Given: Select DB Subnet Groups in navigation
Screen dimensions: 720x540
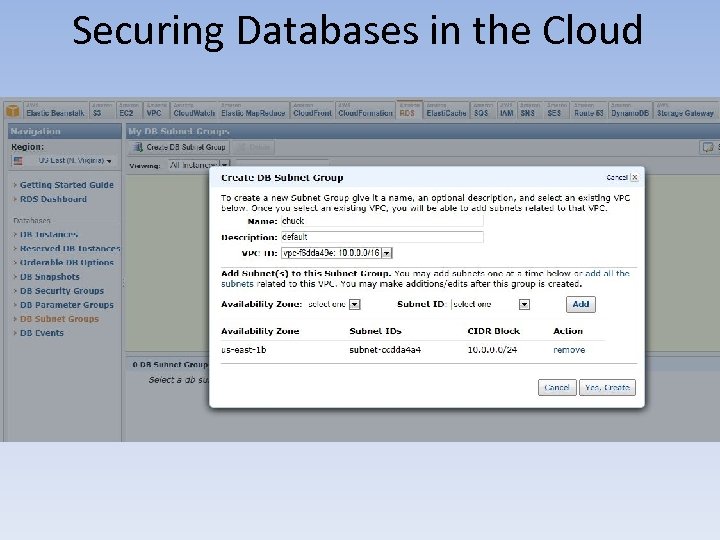Looking at the screenshot, I should click(x=59, y=319).
